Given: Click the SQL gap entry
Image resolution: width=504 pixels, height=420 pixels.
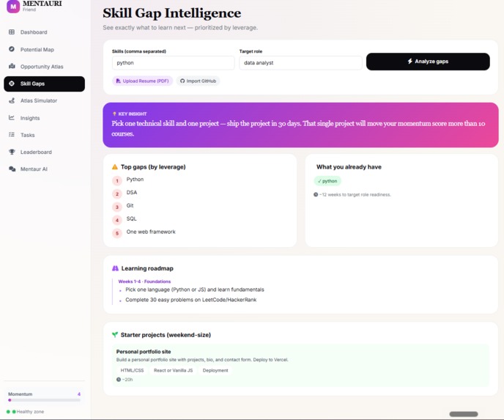Looking at the screenshot, I should tap(131, 218).
